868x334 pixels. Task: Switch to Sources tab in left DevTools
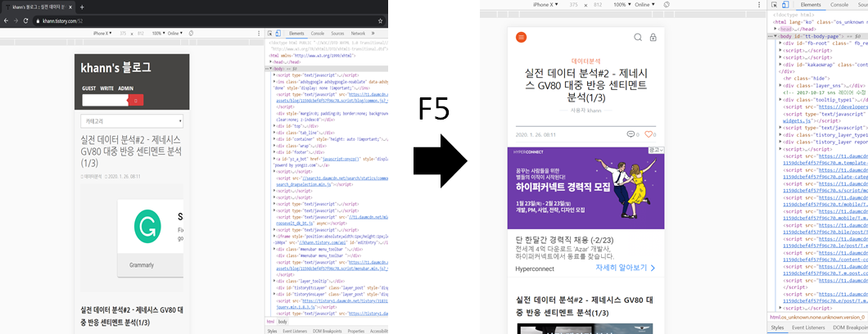click(x=337, y=34)
